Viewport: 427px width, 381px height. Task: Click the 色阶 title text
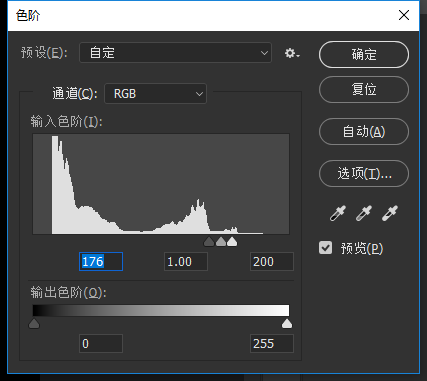(28, 15)
